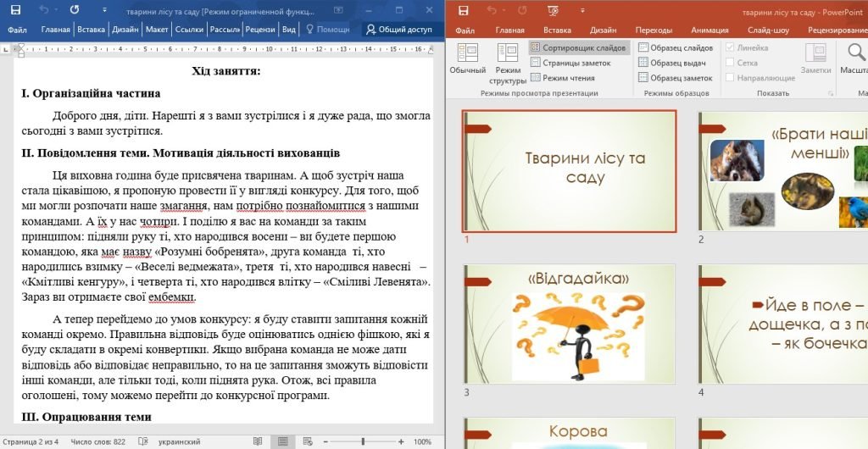The image size is (868, 449).
Task: Click the Масштаб magnifier icon
Action: [x=856, y=53]
